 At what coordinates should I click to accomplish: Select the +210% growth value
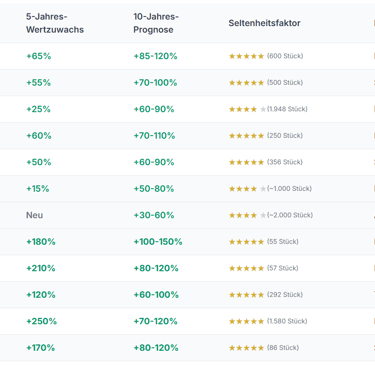pos(41,268)
